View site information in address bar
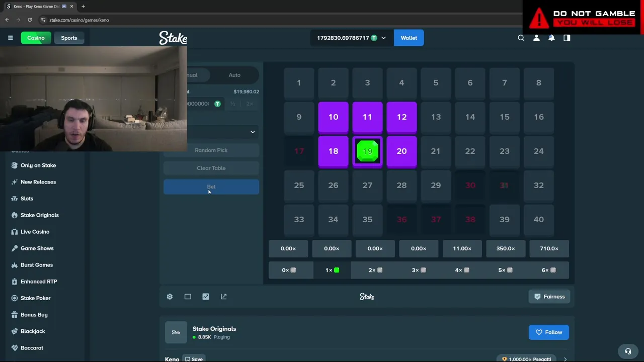This screenshot has height=362, width=644. 43,20
